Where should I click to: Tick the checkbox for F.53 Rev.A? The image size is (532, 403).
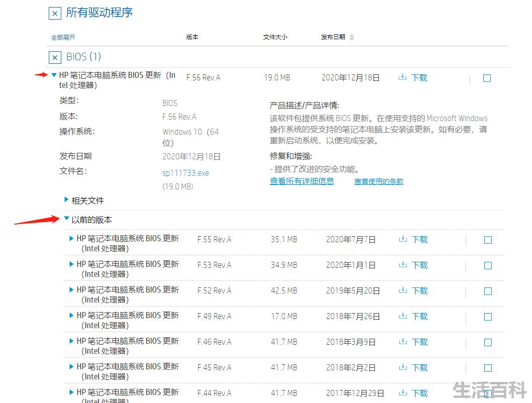[488, 265]
